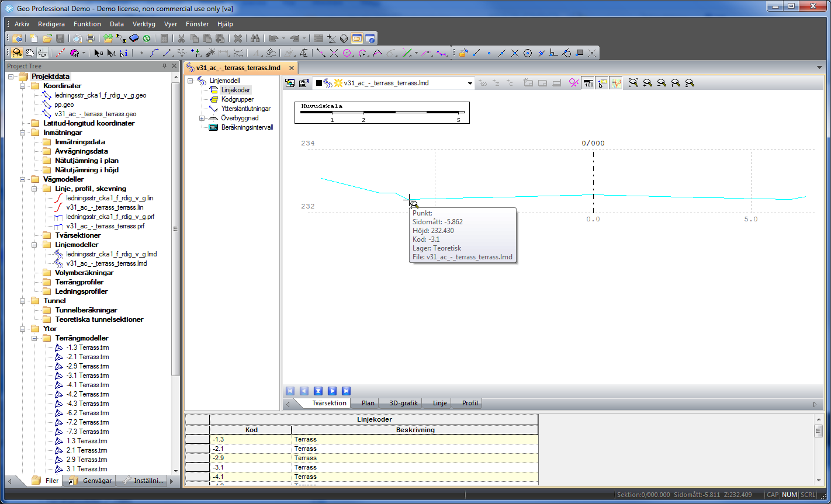Toggle the tooltip info pointer button
831x504 pixels.
tap(603, 83)
